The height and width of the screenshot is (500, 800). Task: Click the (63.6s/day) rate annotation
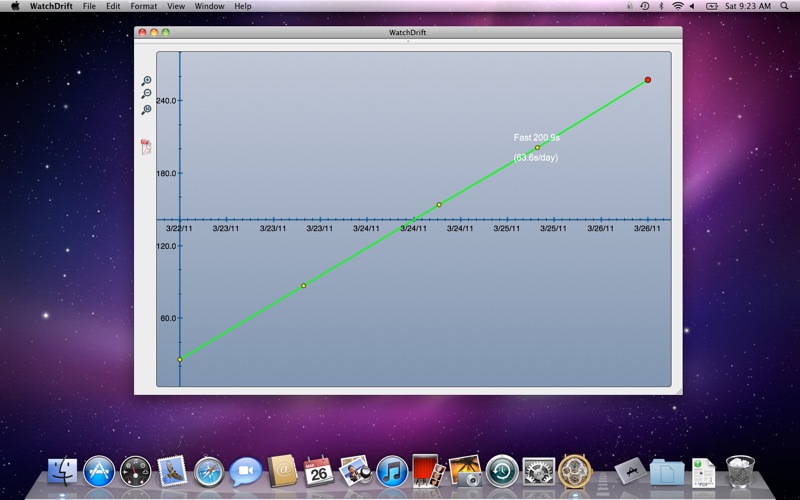click(x=536, y=158)
